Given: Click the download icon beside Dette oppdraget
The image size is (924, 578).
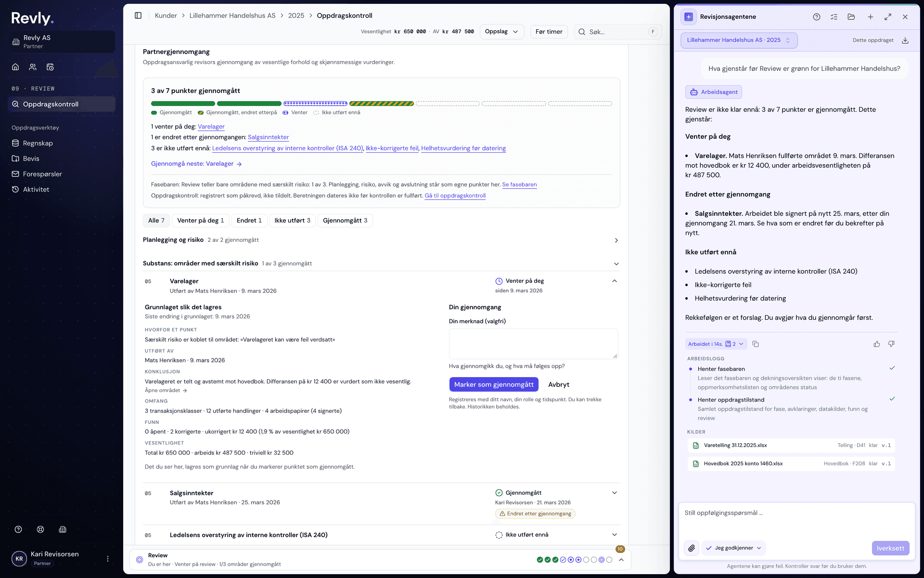Looking at the screenshot, I should pos(905,40).
